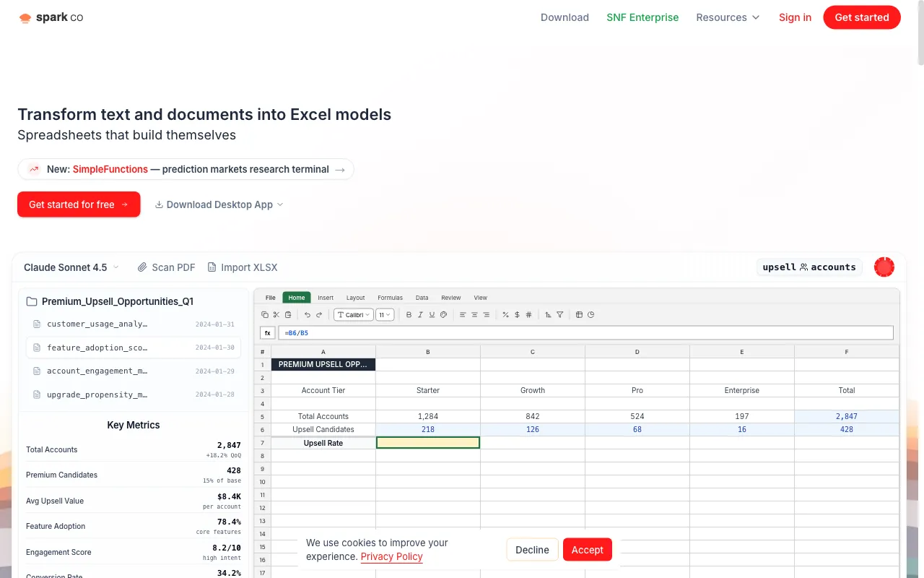Viewport: 924px width, 578px height.
Task: Apply number hash format icon
Action: click(528, 314)
